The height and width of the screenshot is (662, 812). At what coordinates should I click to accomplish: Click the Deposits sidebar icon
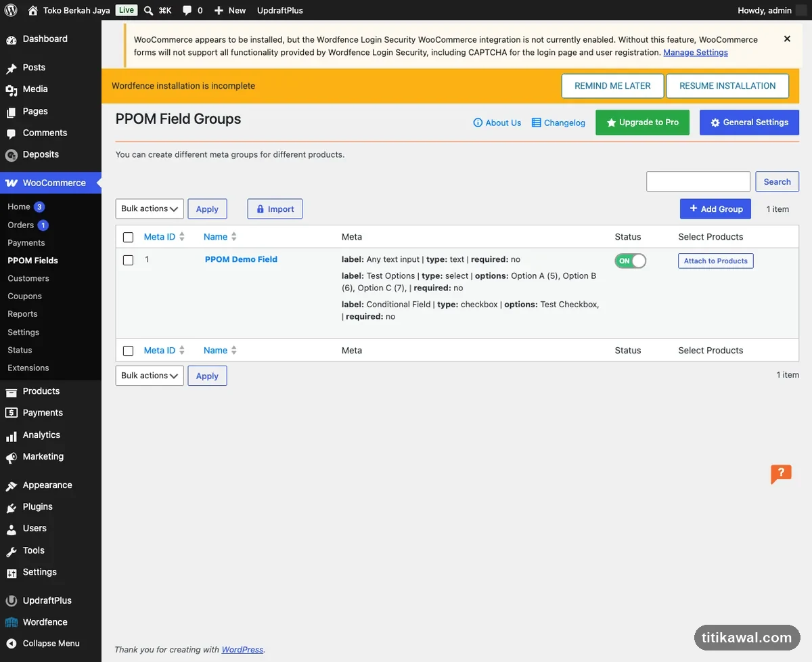click(x=12, y=155)
